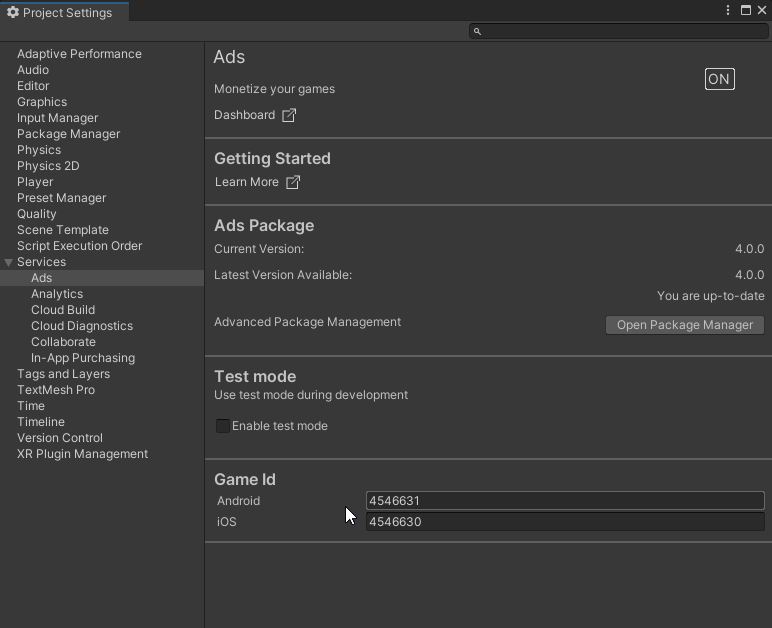
Task: Open the kebab options menu icon
Action: point(728,10)
